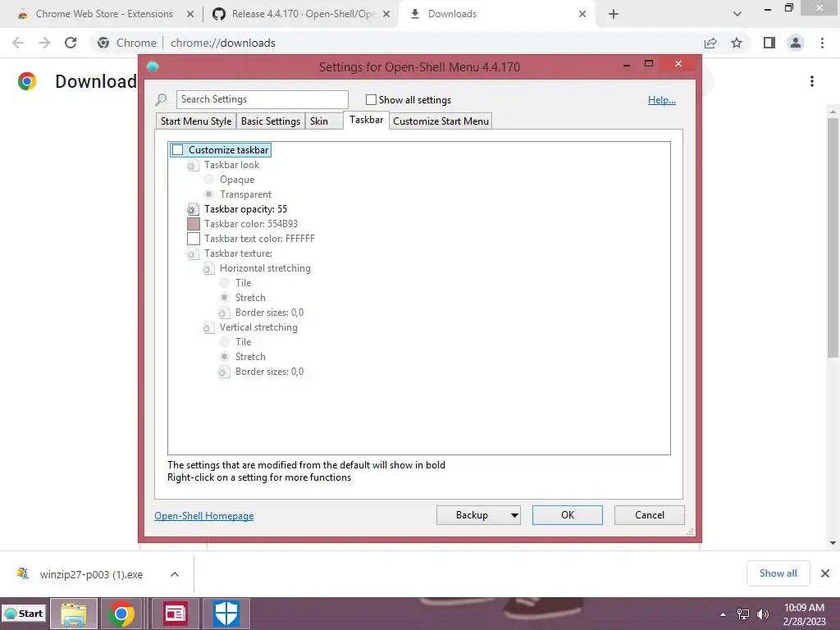Show hidden tray icons arrow
Image resolution: width=840 pixels, height=630 pixels.
coord(724,614)
